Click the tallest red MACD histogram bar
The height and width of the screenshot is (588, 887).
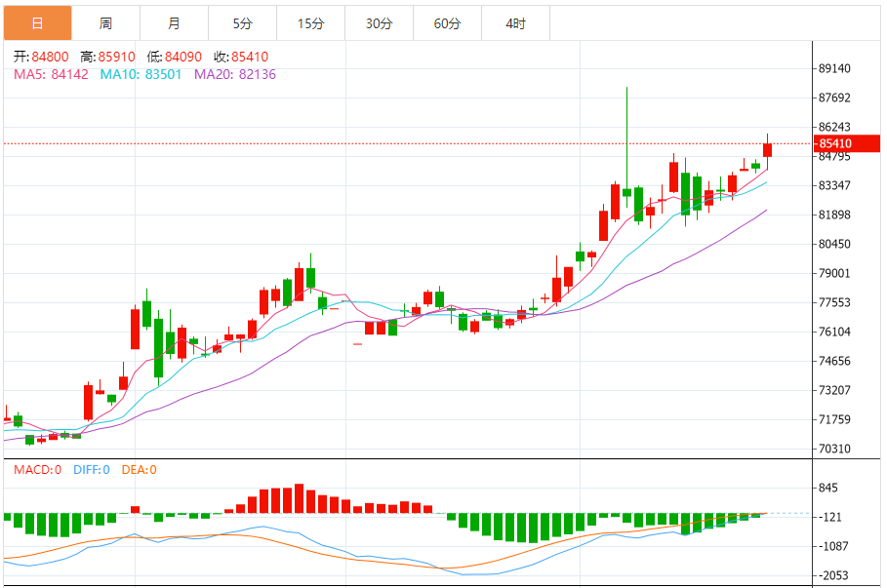tap(299, 498)
